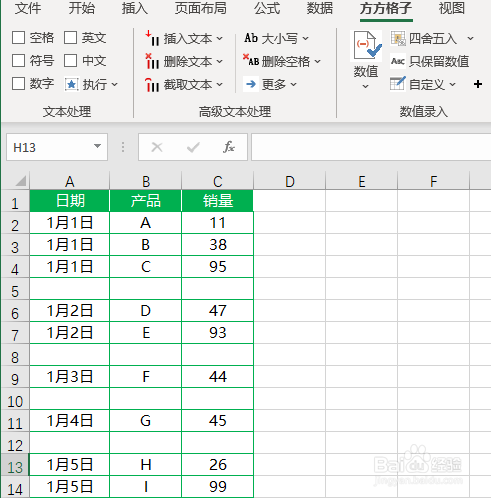Switch to the 方方格子 tab
This screenshot has width=491, height=498.
tap(386, 9)
